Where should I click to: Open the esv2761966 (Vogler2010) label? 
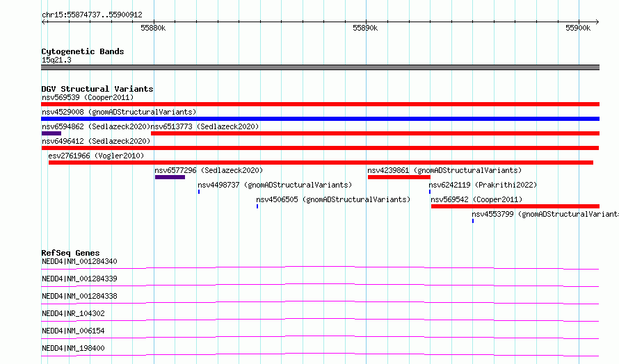pyautogui.click(x=96, y=156)
